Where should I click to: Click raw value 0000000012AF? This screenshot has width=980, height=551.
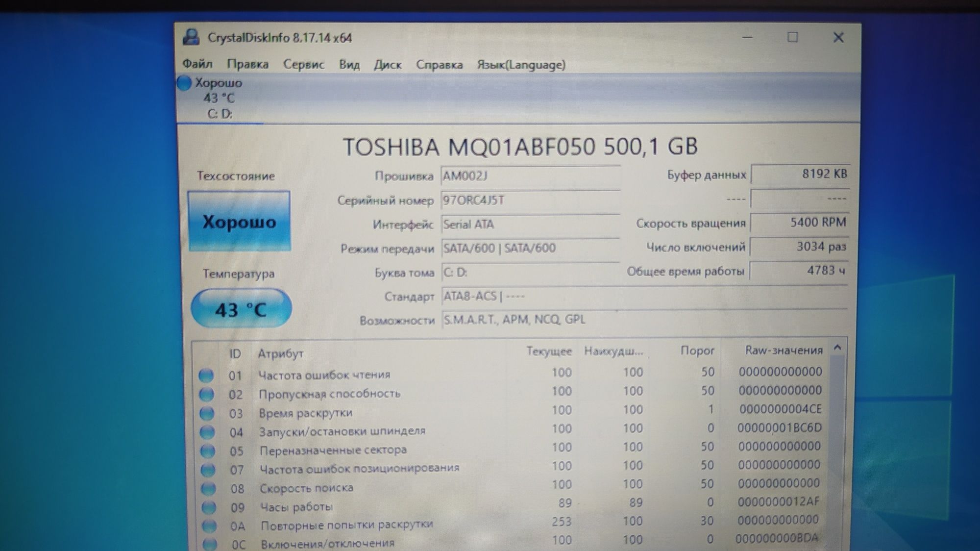click(x=778, y=501)
